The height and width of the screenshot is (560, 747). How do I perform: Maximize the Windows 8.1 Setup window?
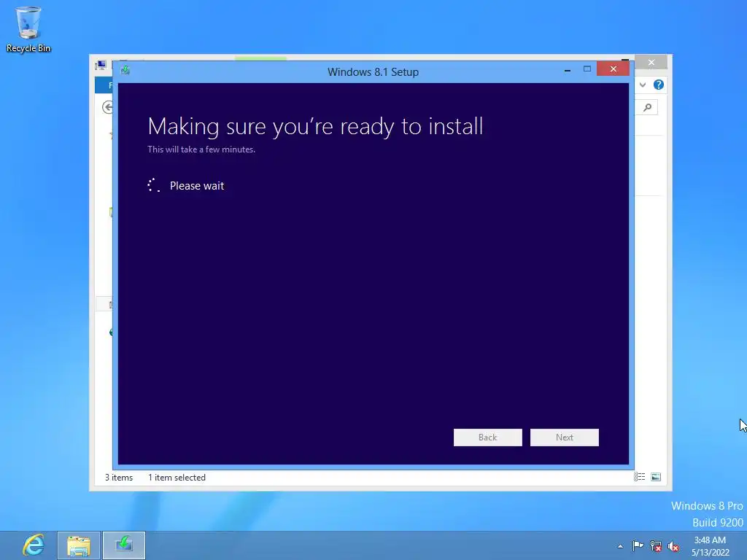pyautogui.click(x=587, y=69)
